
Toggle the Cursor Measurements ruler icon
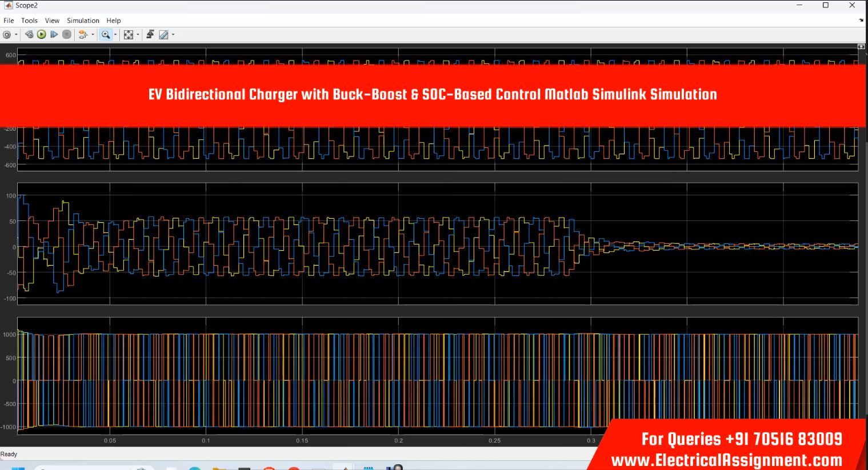(x=163, y=35)
